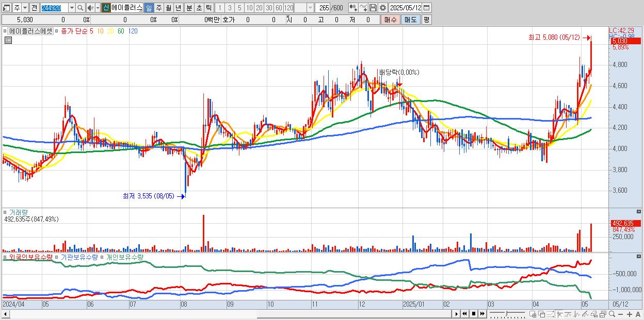This screenshot has width=644, height=320.
Task: Click the left scroll arrow at bottom-left
Action: (5, 314)
